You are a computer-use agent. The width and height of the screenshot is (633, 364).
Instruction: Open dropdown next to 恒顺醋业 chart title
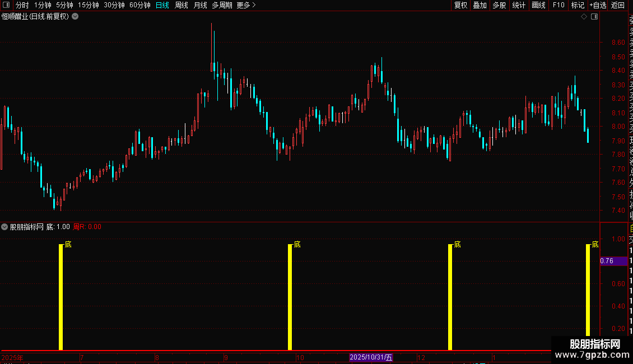tap(75, 17)
